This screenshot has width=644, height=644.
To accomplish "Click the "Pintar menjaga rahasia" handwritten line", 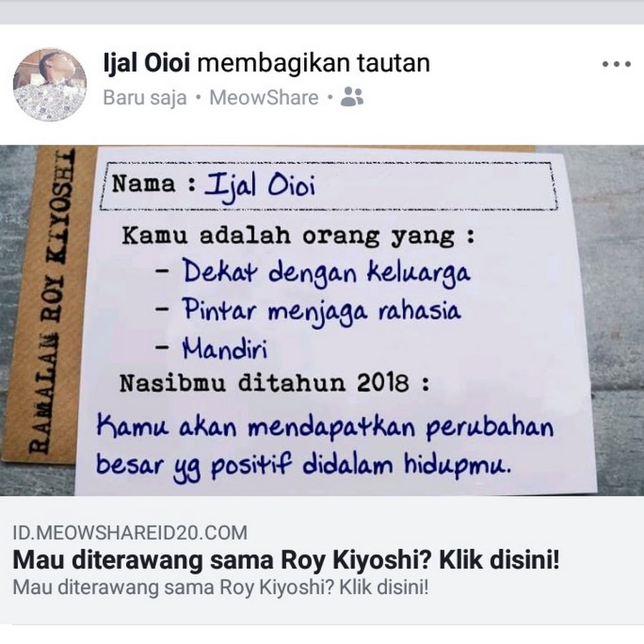I will (321, 311).
